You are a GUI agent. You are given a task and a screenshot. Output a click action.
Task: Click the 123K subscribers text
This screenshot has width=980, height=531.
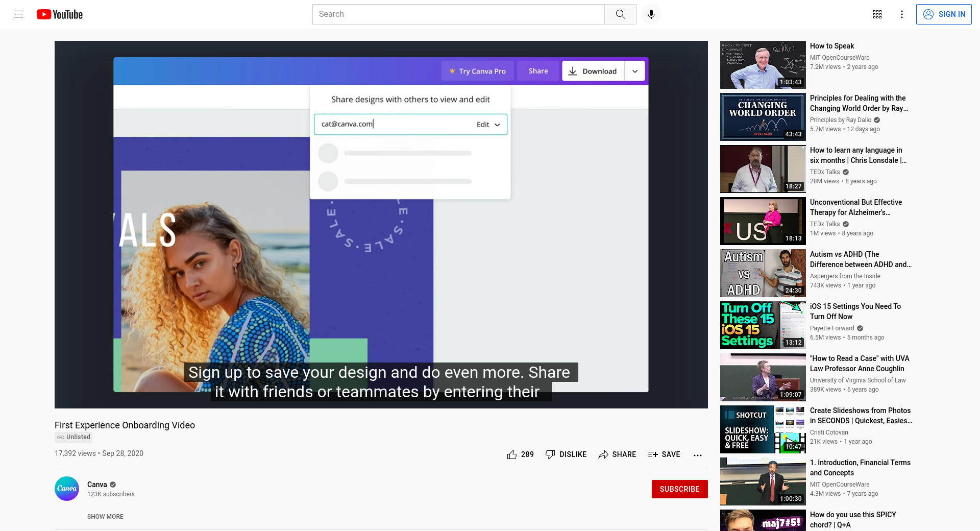111,494
